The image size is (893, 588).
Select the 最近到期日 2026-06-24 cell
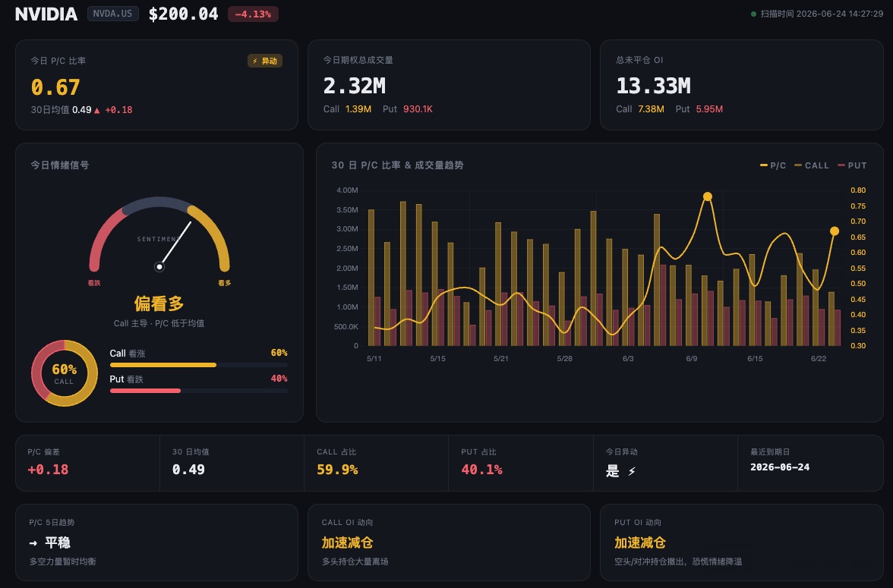(x=809, y=464)
